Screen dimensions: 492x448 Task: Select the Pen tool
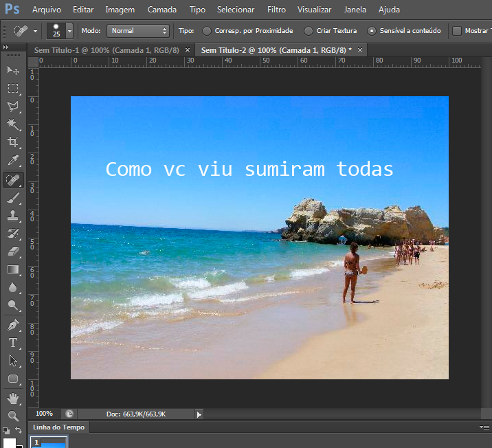coord(13,325)
